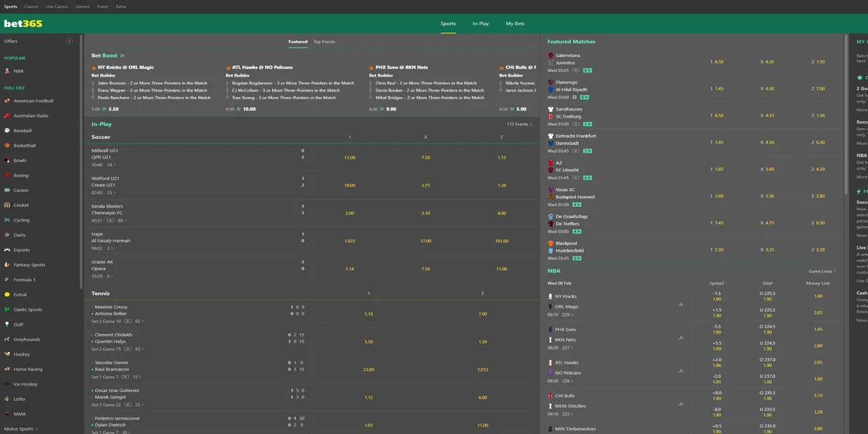The height and width of the screenshot is (434, 868).
Task: Select the Cycling icon in sidebar
Action: 7,220
